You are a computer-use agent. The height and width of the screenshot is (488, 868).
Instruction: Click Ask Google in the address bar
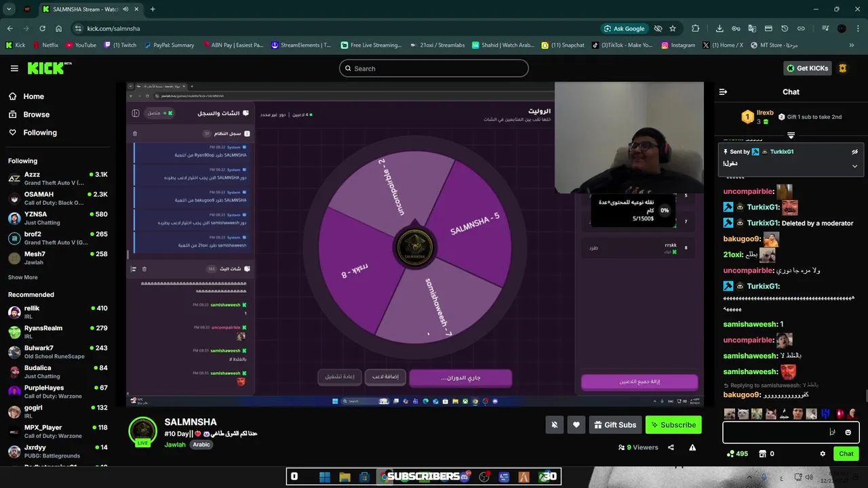pyautogui.click(x=625, y=28)
